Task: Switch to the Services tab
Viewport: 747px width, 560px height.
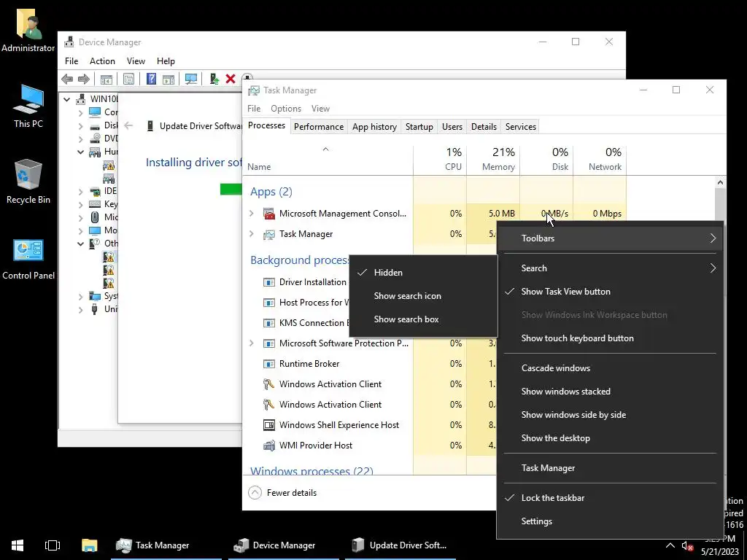Action: 521,127
